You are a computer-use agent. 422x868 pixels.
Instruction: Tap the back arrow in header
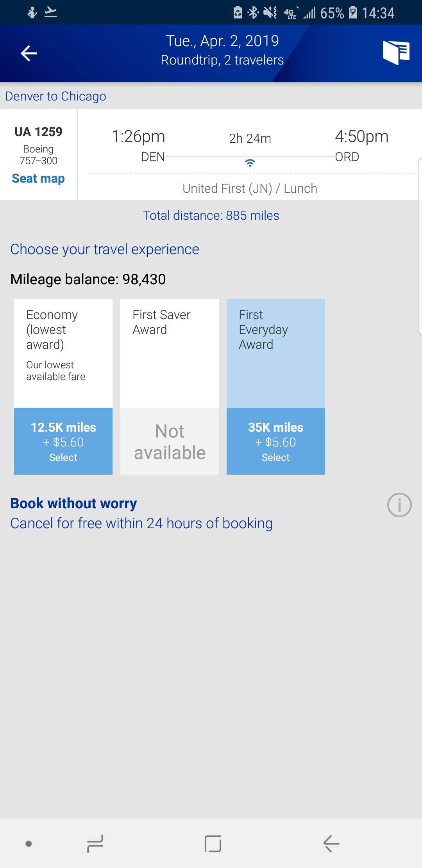29,53
